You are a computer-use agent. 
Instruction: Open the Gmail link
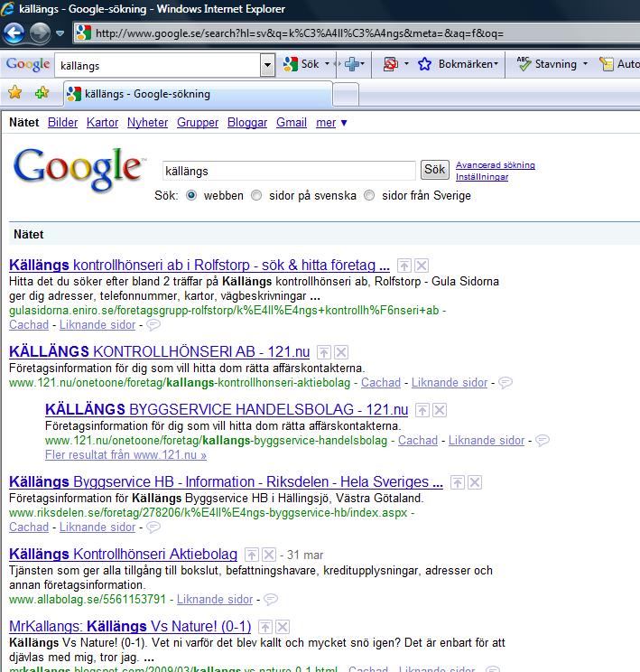click(292, 123)
